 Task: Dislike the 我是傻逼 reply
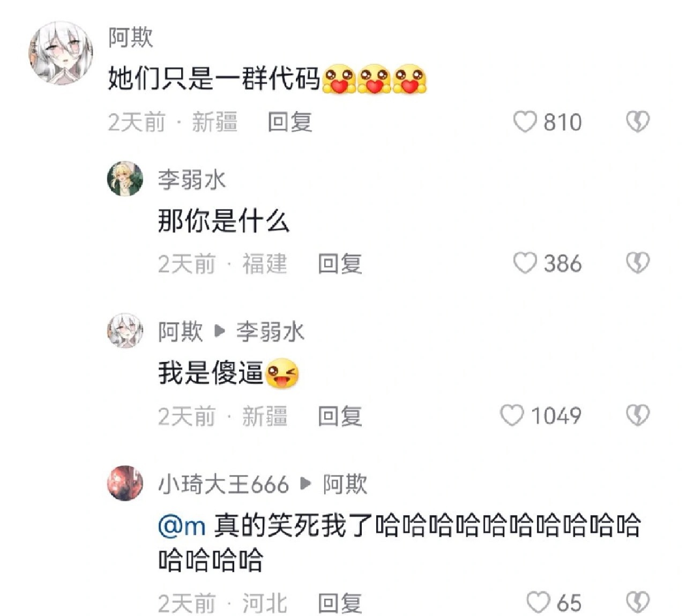pyautogui.click(x=638, y=415)
